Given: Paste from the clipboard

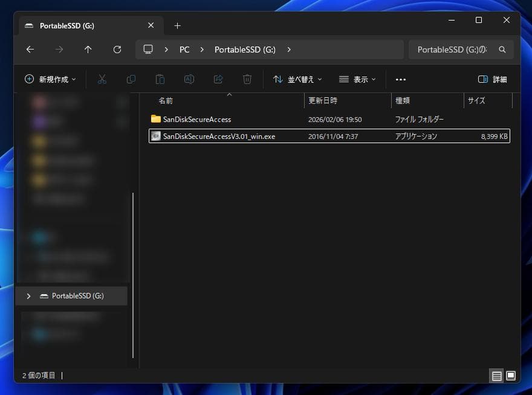Looking at the screenshot, I should 160,79.
